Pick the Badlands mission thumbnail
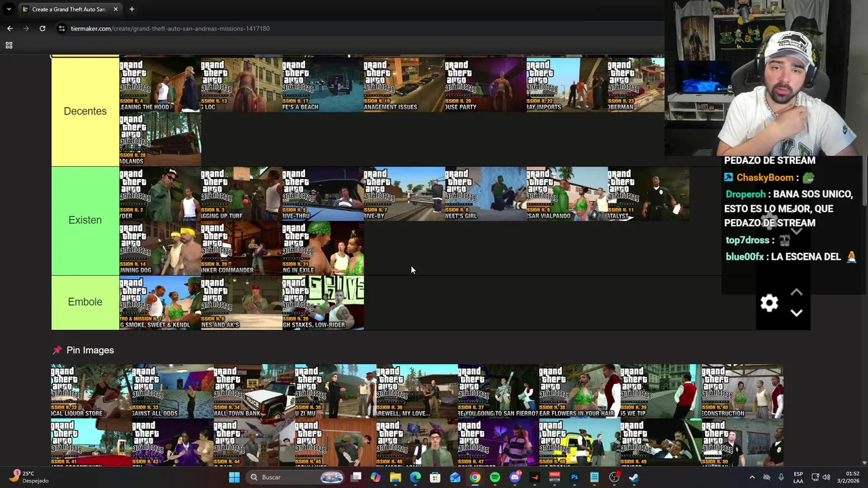868x488 pixels. click(x=160, y=139)
